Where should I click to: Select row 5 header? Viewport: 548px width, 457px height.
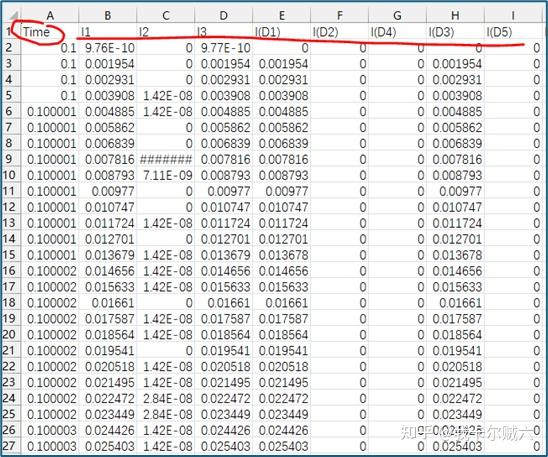coord(10,96)
